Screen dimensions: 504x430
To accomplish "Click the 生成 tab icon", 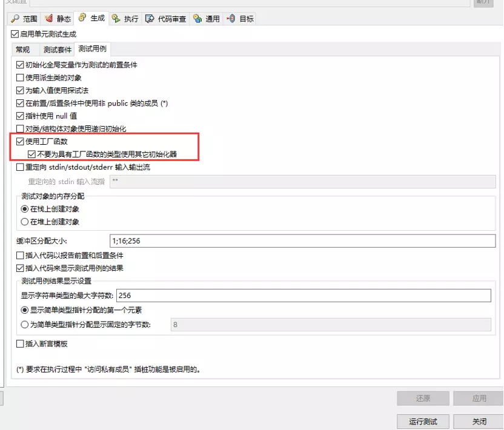I will coord(83,18).
